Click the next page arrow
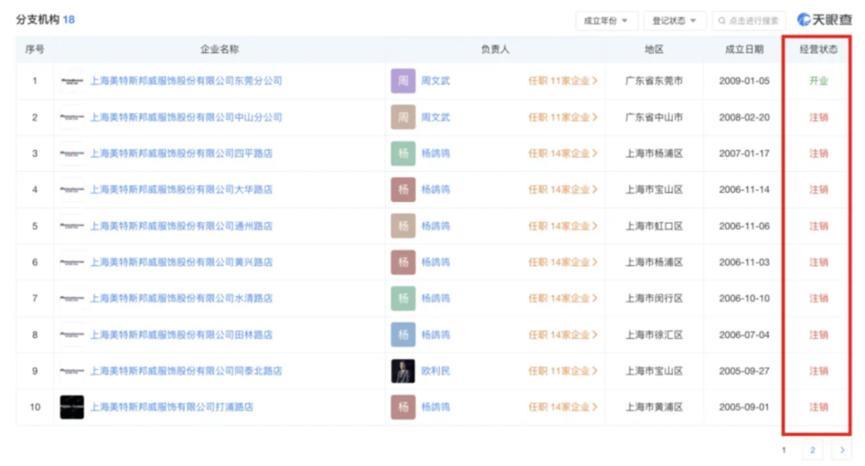 coord(842,450)
